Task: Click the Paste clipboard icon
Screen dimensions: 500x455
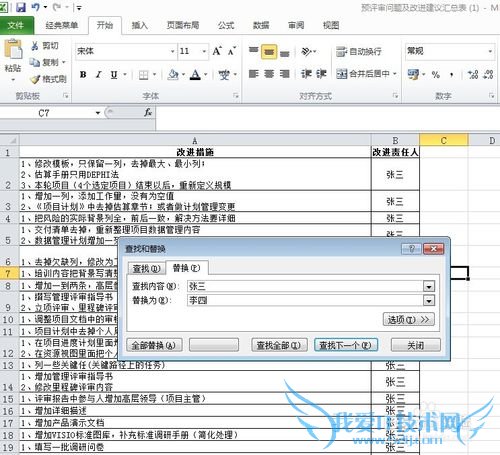Action: click(13, 50)
